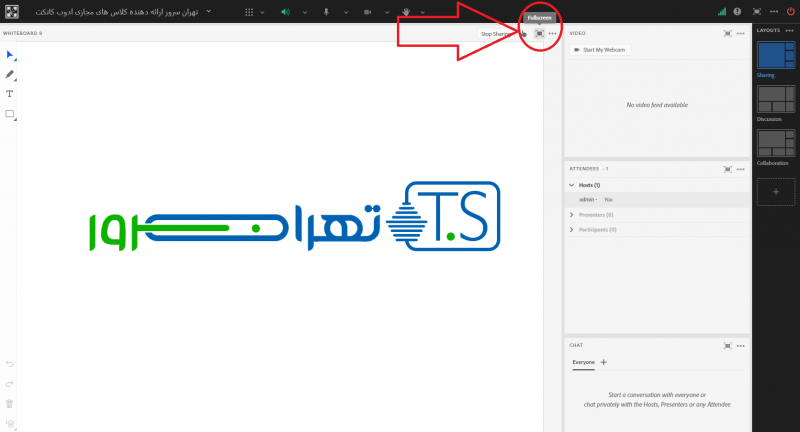800x432 pixels.
Task: Click the Fullscreen icon in whiteboard header
Action: click(539, 33)
